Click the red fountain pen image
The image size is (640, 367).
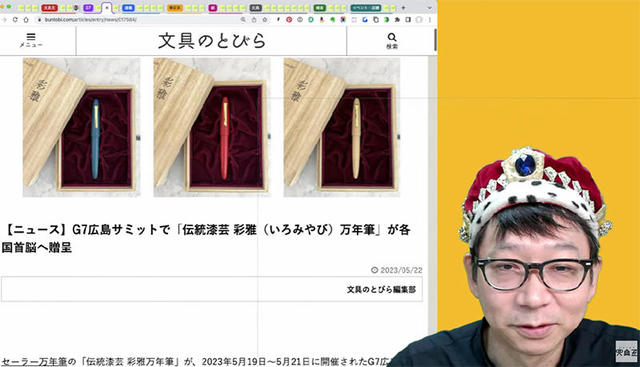224,138
